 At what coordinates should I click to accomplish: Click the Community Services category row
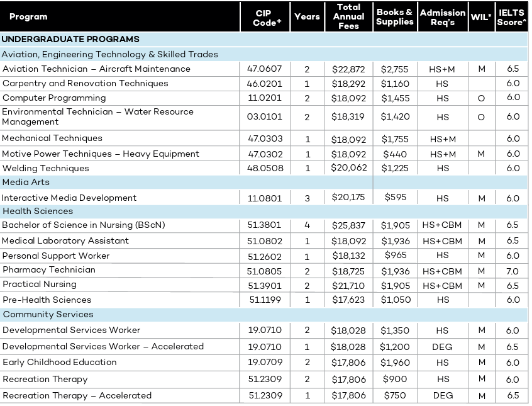click(48, 314)
